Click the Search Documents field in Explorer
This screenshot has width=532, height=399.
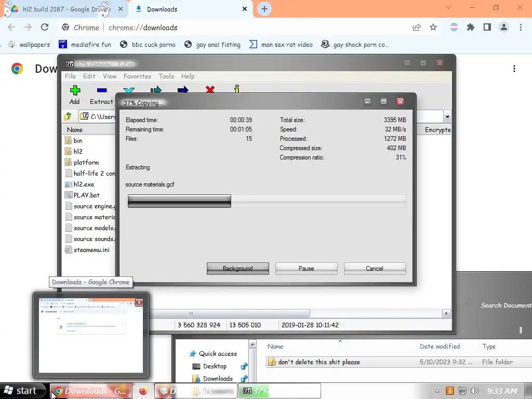pyautogui.click(x=506, y=305)
